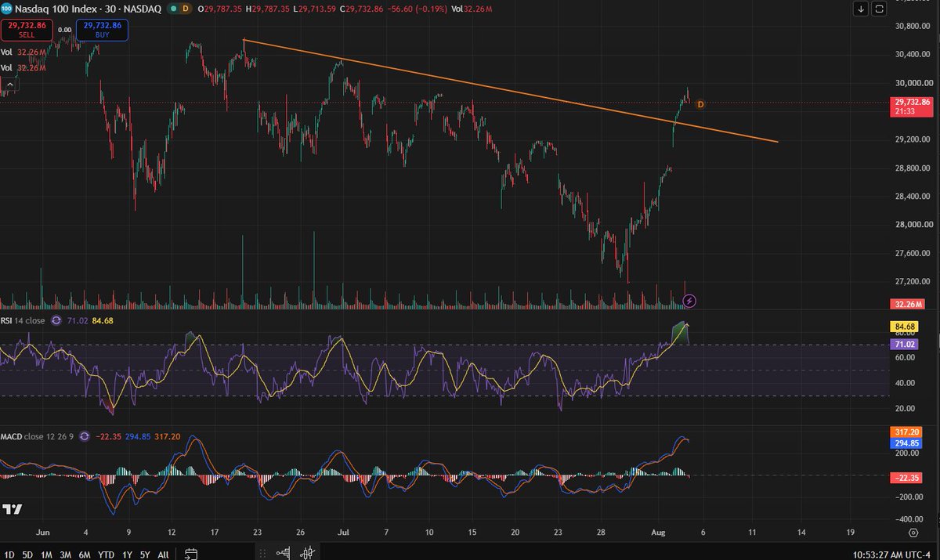Click the blue BUY 29,732.86 button

[103, 31]
